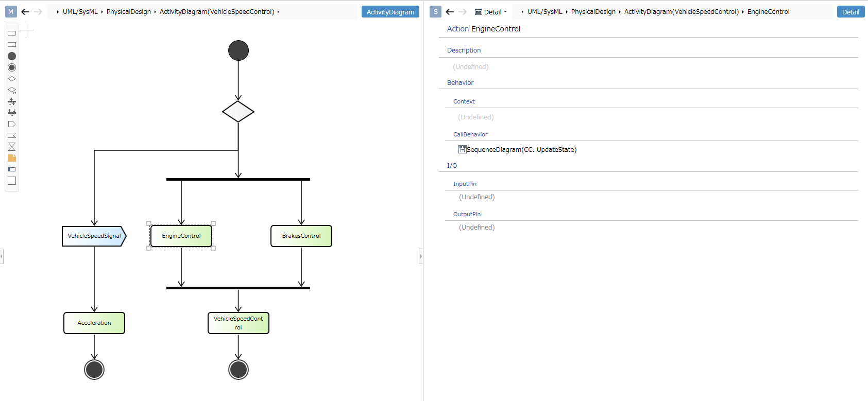Open the SequenceDiagram icon under CallBehavior
868x401 pixels.
coord(462,149)
